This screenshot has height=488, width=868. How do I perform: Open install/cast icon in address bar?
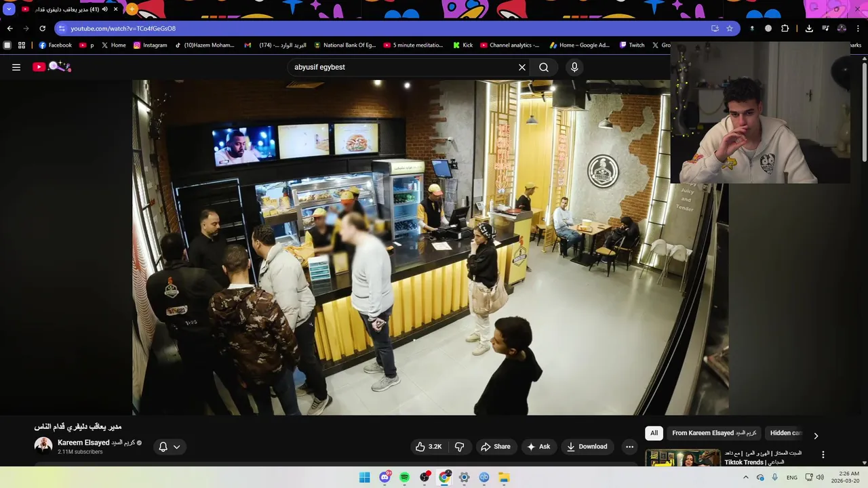tap(715, 28)
